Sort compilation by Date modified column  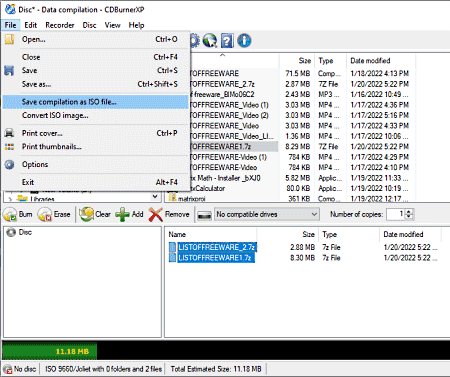pyautogui.click(x=403, y=234)
